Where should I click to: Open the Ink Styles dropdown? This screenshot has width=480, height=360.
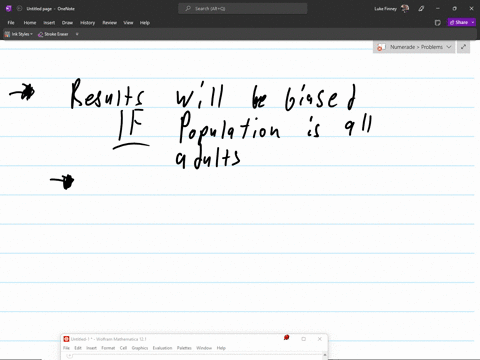pos(19,34)
